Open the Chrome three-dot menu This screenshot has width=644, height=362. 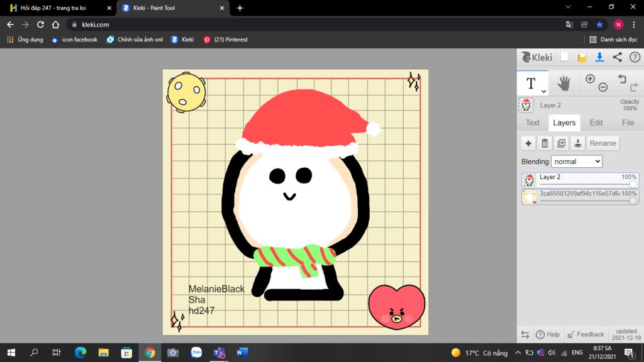click(x=634, y=25)
